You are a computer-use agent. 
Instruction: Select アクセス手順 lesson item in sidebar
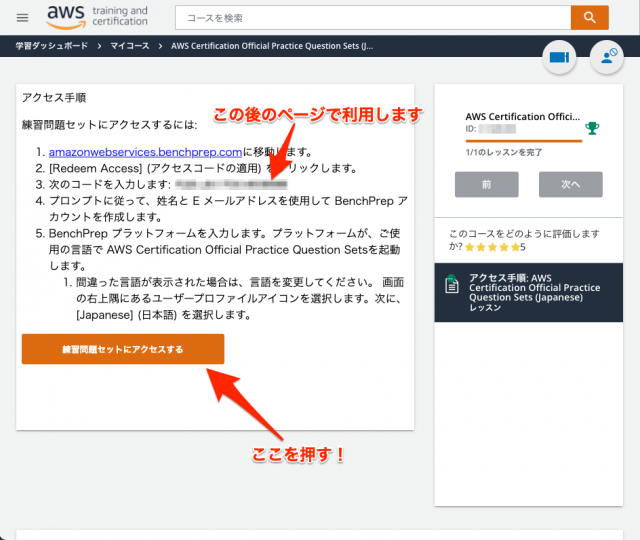point(529,292)
